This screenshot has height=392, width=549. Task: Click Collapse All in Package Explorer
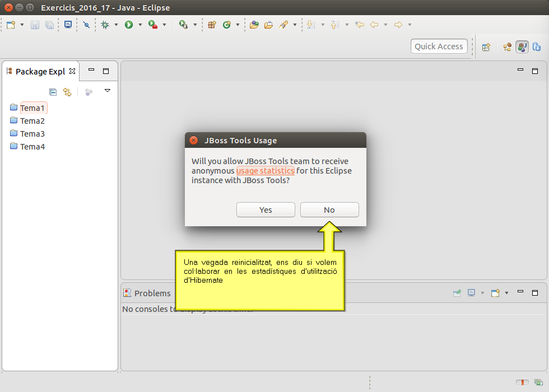(x=53, y=92)
